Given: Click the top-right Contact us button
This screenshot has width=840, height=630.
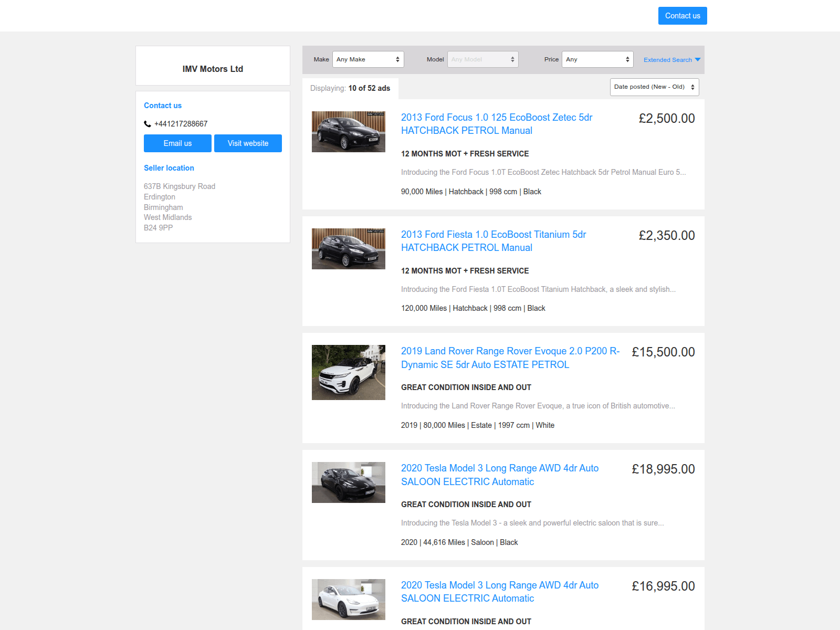Looking at the screenshot, I should [x=682, y=16].
